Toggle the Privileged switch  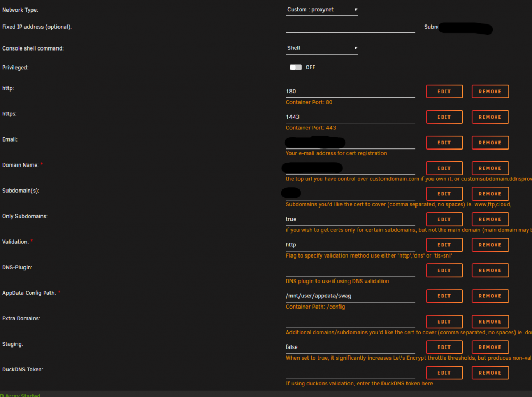(295, 67)
